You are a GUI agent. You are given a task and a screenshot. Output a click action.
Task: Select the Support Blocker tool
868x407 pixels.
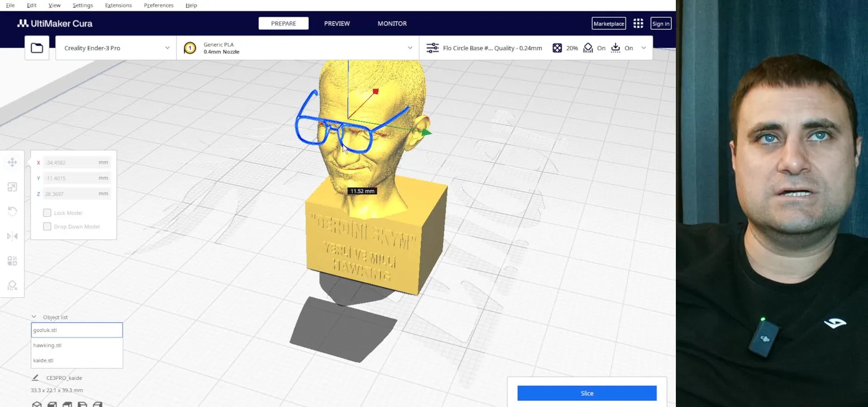[x=12, y=285]
